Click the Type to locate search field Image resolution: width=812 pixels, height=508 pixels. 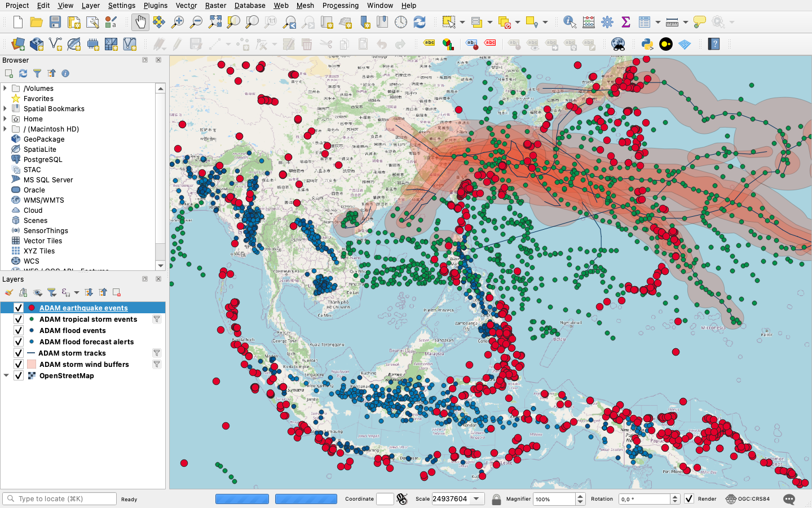coord(60,499)
